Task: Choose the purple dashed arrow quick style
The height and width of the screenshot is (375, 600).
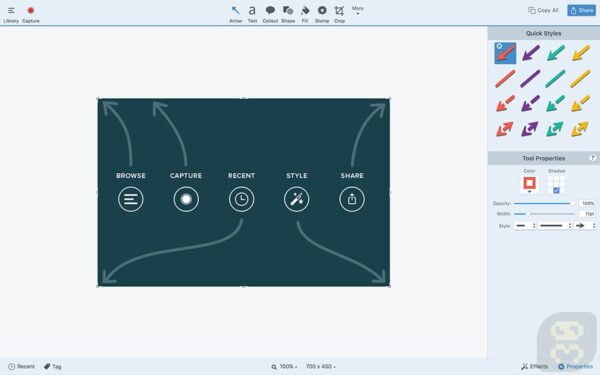Action: 530,104
